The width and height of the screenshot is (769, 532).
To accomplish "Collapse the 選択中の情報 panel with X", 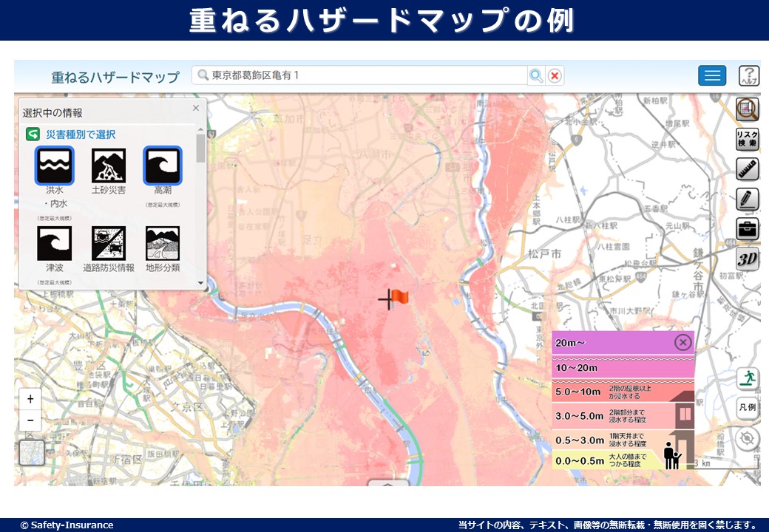I will [x=196, y=108].
